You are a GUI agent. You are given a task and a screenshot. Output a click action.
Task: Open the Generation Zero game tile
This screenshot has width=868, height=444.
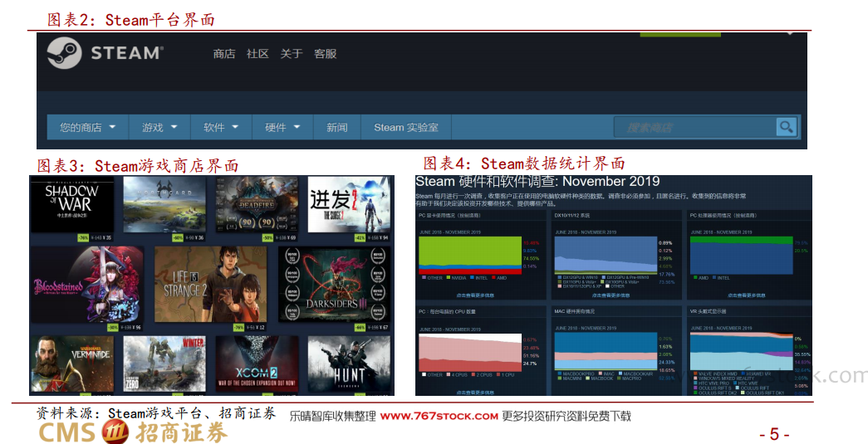(164, 363)
